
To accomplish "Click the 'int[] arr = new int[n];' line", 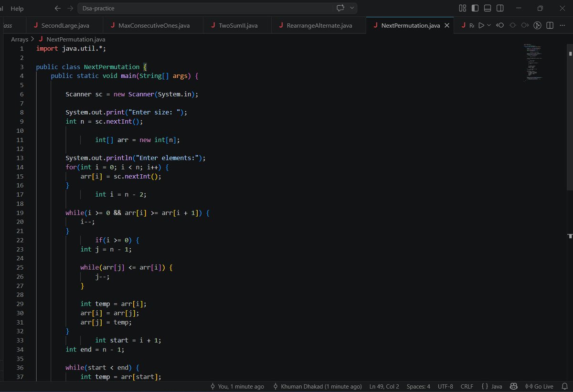I will pyautogui.click(x=138, y=140).
